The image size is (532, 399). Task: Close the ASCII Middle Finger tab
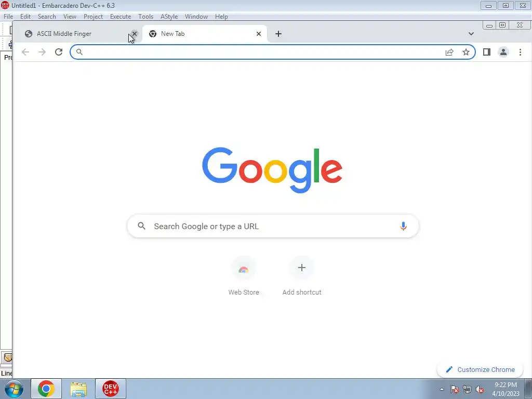(135, 34)
